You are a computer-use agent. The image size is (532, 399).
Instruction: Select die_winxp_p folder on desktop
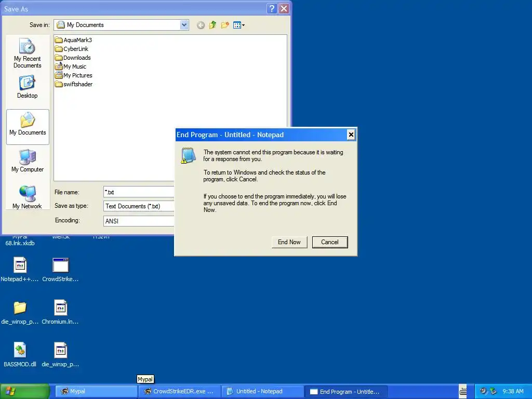pos(20,312)
